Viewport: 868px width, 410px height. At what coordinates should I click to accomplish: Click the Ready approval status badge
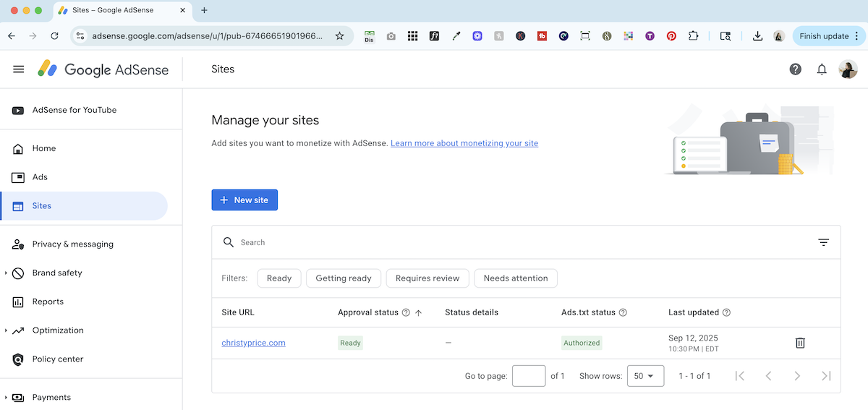[x=351, y=343]
